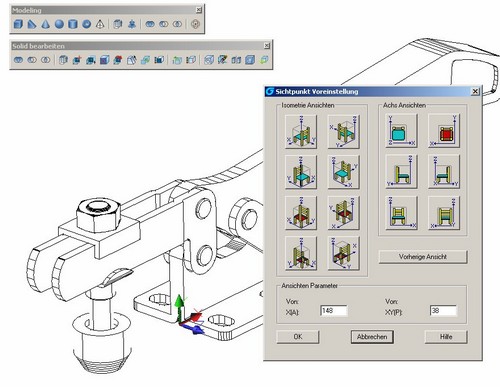Click the Abbrechen button

click(372, 337)
